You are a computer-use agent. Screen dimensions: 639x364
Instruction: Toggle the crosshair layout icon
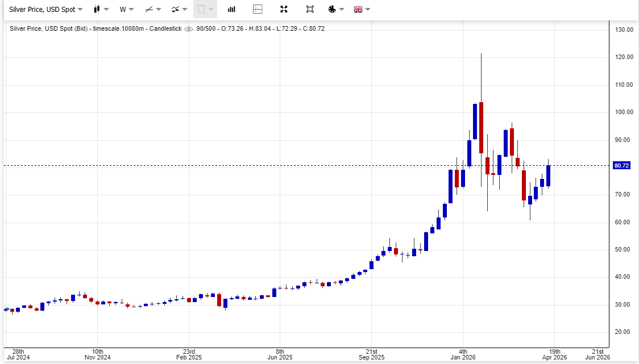pyautogui.click(x=258, y=9)
